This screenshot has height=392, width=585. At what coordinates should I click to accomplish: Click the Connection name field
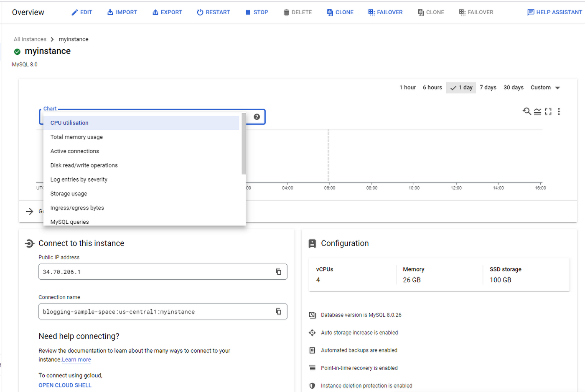click(163, 311)
